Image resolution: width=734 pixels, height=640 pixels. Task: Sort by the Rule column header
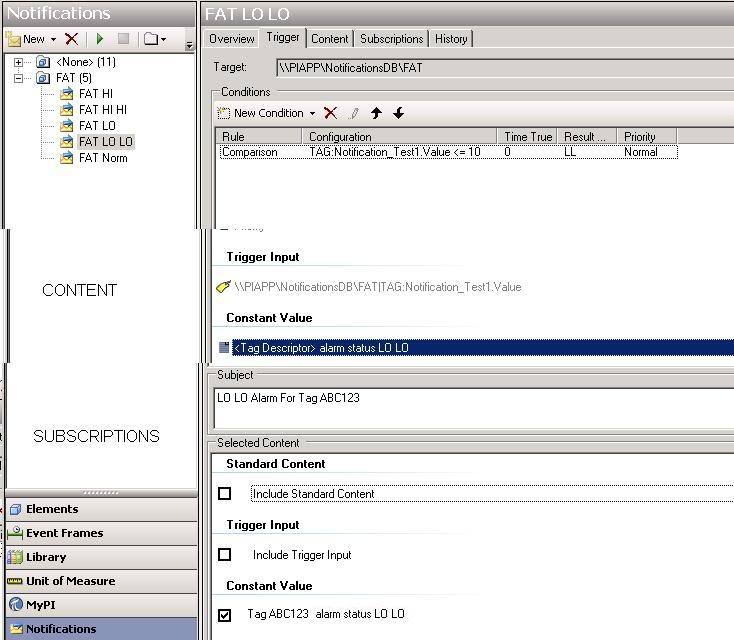click(259, 137)
